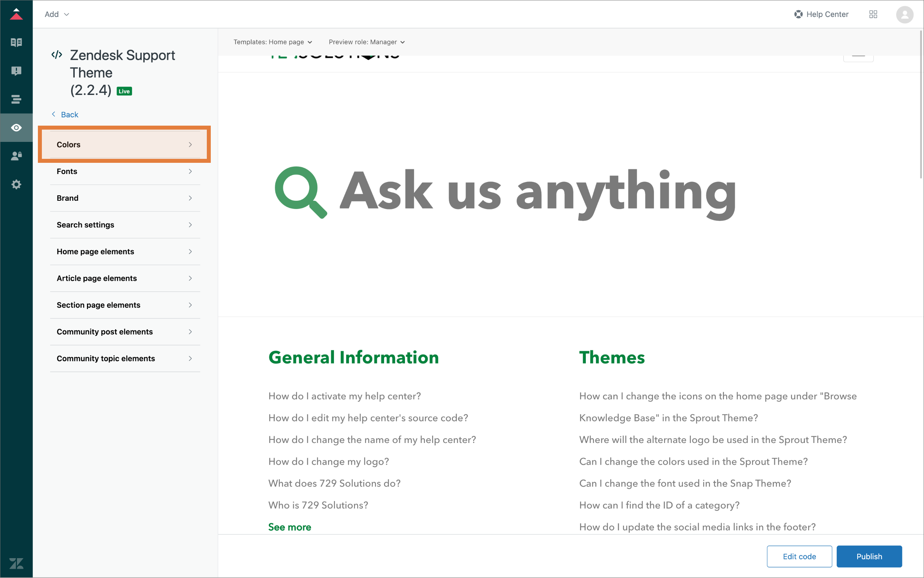
Task: Open the Templates: Home page dropdown
Action: (273, 42)
